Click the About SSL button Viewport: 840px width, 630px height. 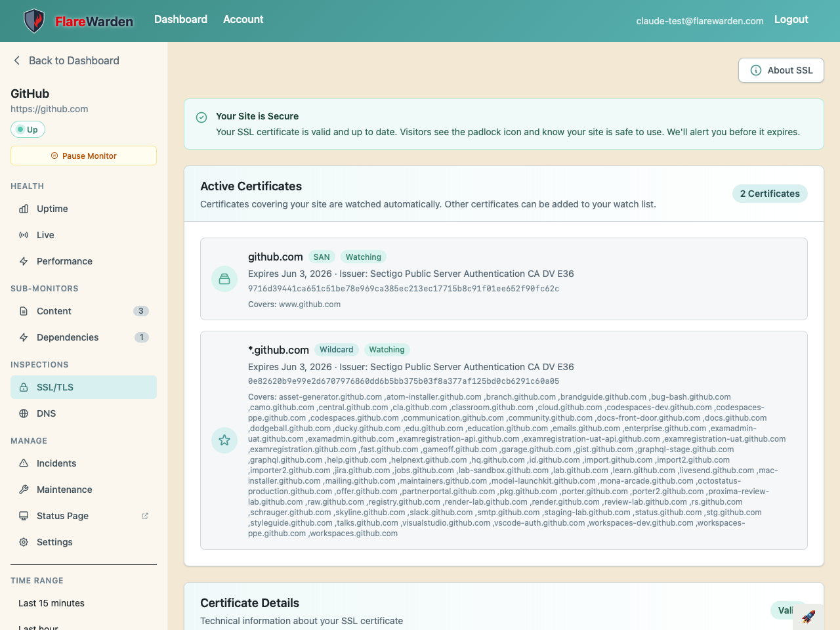point(781,70)
